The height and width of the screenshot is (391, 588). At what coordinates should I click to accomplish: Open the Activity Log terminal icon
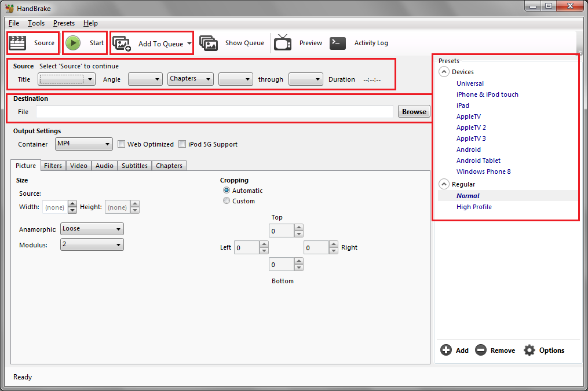tap(338, 43)
